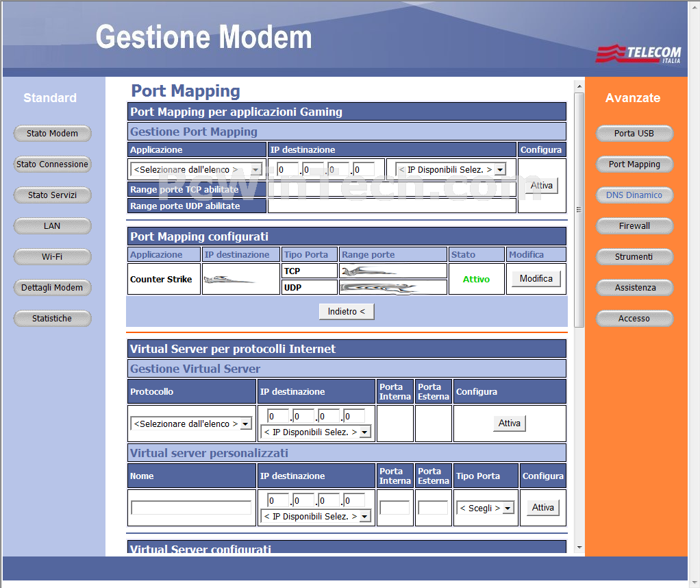Click Modifica for Counter Strike mapping
The image size is (700, 588).
536,278
